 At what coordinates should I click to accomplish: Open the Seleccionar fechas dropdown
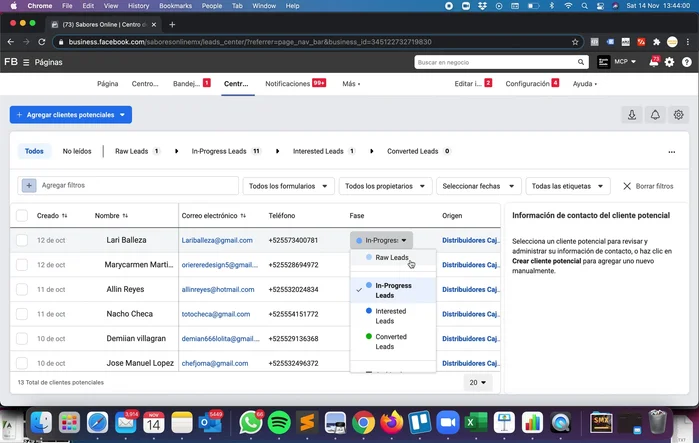click(479, 186)
